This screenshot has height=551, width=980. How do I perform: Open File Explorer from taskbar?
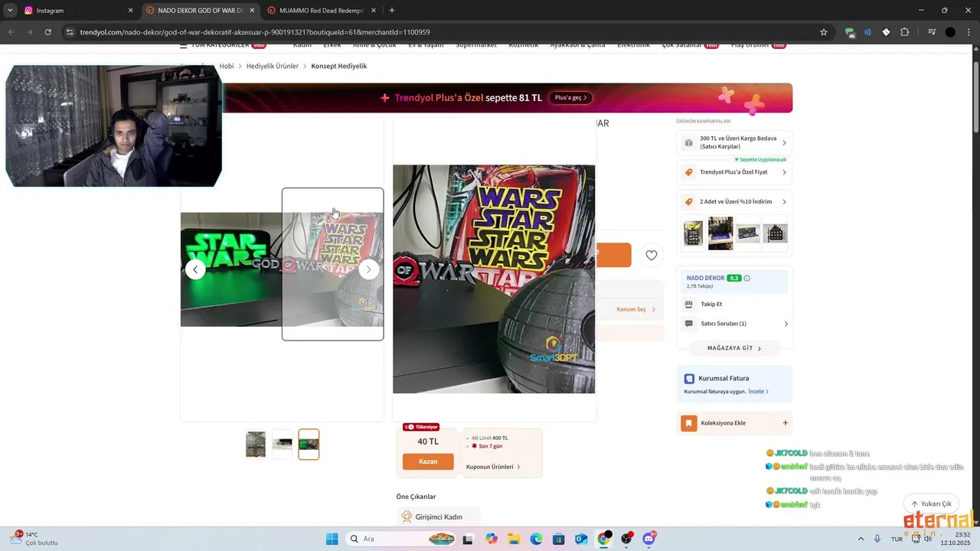point(513,539)
